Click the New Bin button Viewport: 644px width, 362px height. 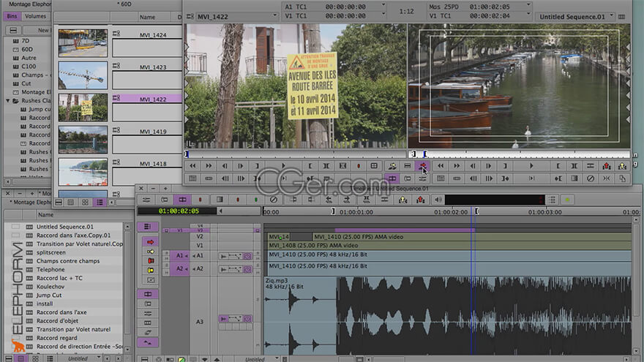point(38,31)
